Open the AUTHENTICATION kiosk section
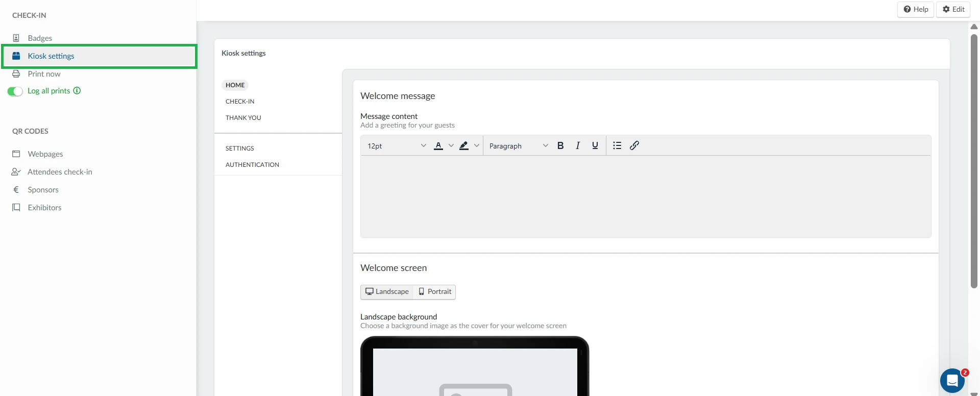 (252, 165)
